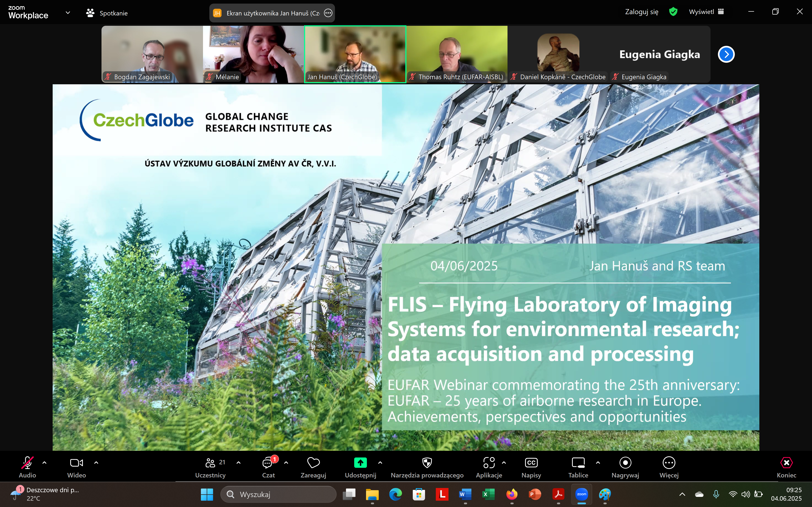This screenshot has width=812, height=507.
Task: Show next participants with blue arrow
Action: [x=726, y=54]
